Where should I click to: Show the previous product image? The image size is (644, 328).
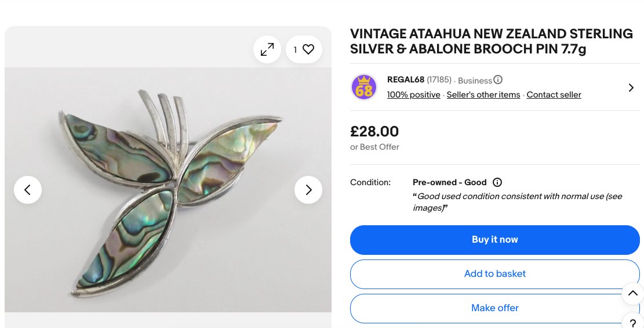coord(28,190)
